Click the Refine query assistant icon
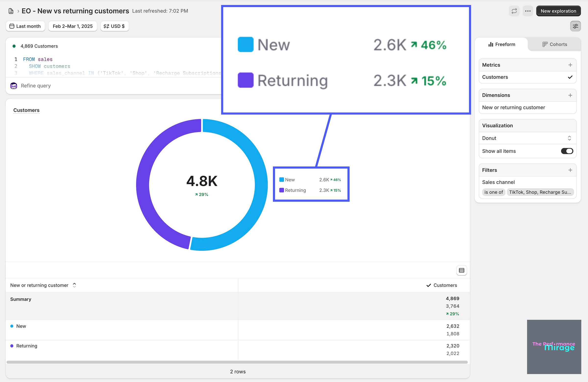Viewport: 588px width, 382px height. (x=14, y=86)
